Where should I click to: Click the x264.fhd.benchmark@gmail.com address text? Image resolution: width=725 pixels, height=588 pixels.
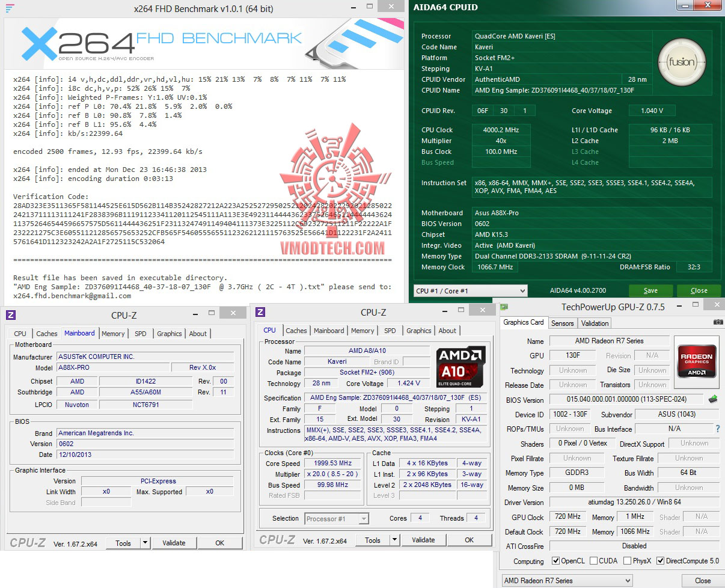coord(72,296)
